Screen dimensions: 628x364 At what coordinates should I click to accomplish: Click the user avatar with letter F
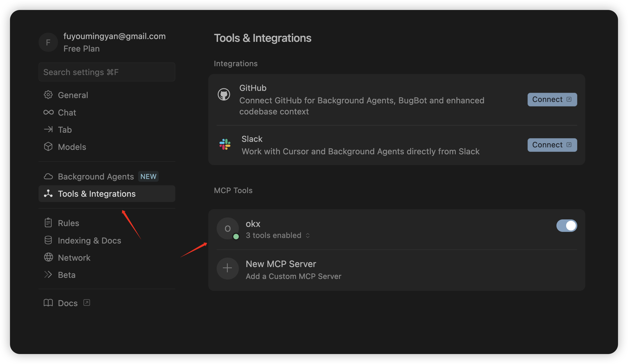tap(48, 42)
